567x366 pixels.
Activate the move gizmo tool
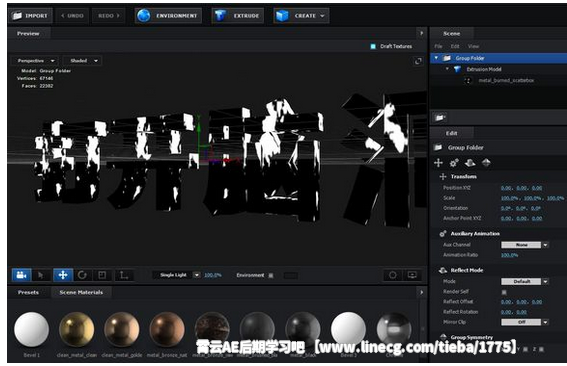click(x=63, y=275)
